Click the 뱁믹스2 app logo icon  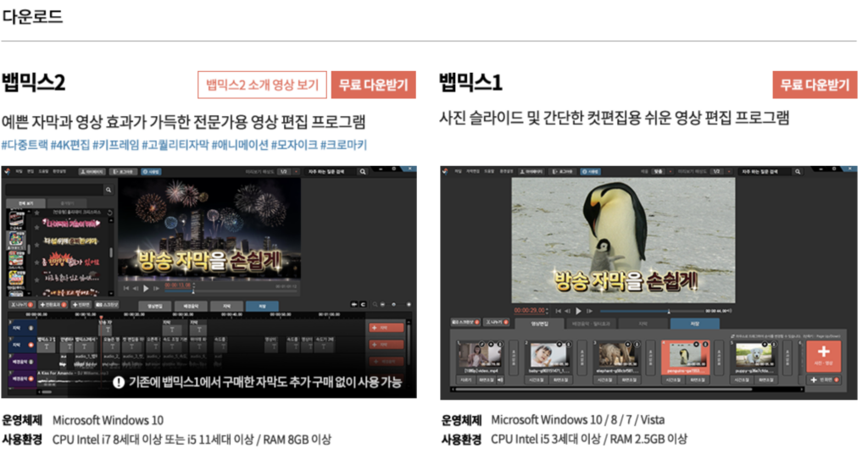pos(7,171)
